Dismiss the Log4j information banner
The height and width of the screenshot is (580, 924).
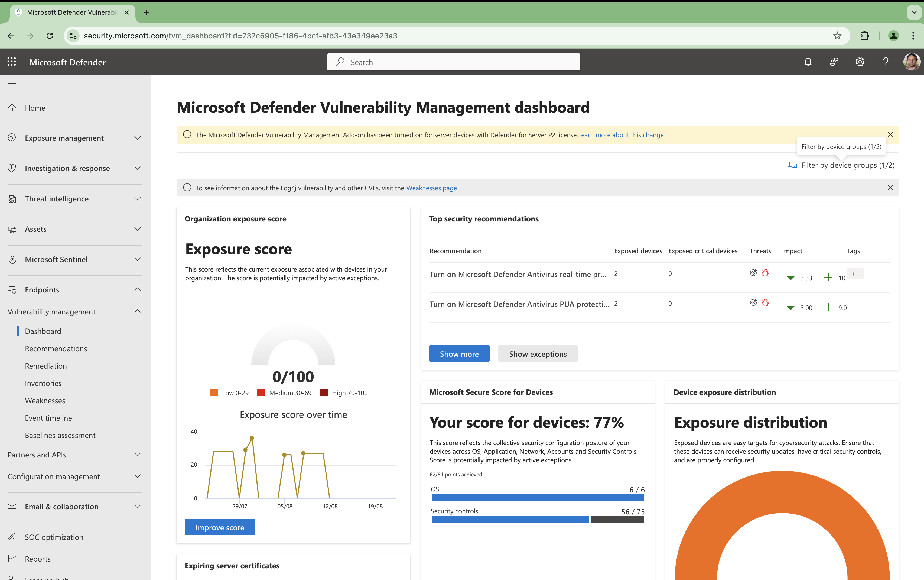(890, 188)
